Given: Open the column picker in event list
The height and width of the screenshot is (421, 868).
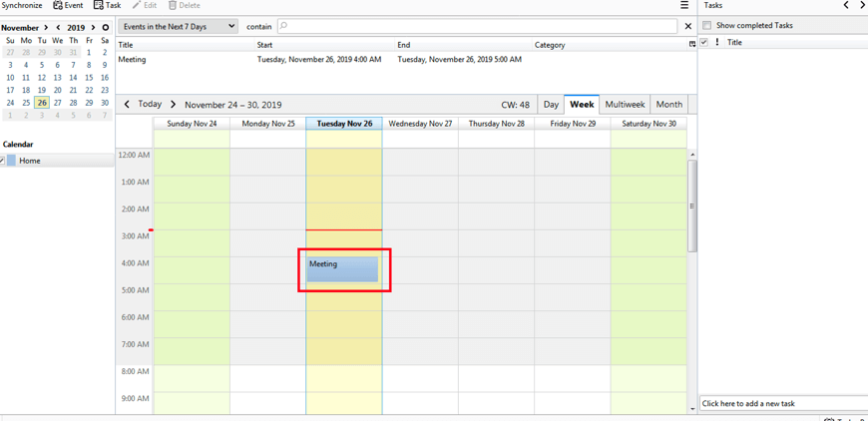Looking at the screenshot, I should tap(691, 45).
